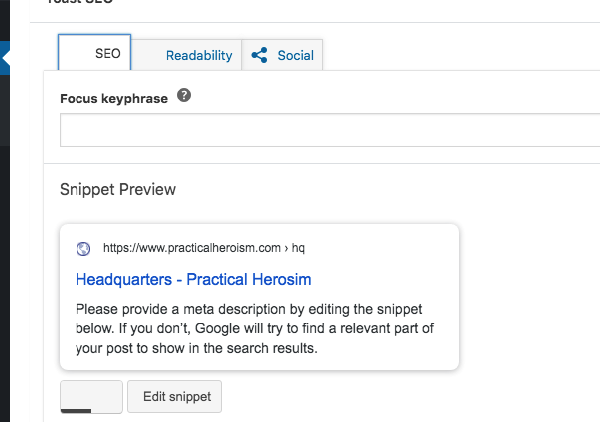Toggle the preview mode switch beside Edit snippet
Viewport: 600px width, 422px height.
pos(91,395)
